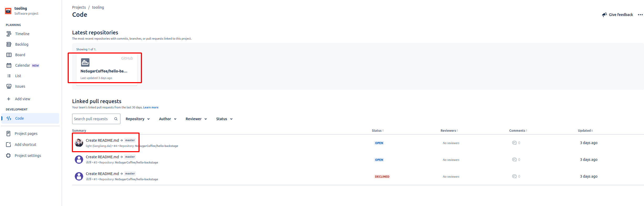Open Timeline view icon in sidebar
Viewport: 644px width, 206px height.
[9, 34]
